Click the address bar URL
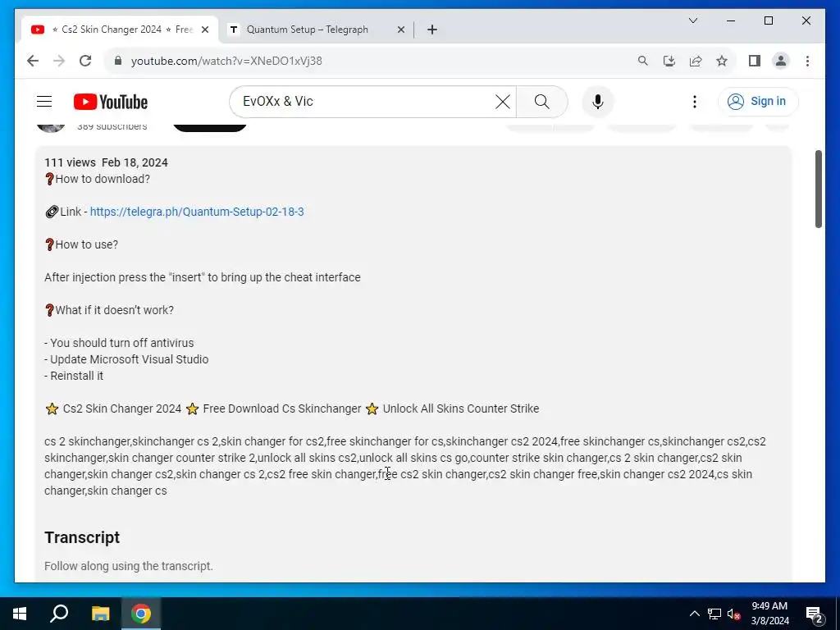 (226, 61)
